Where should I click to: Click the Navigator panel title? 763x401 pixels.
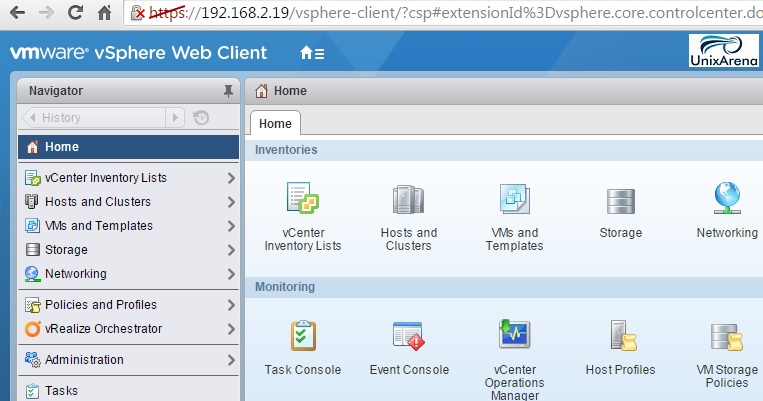56,91
